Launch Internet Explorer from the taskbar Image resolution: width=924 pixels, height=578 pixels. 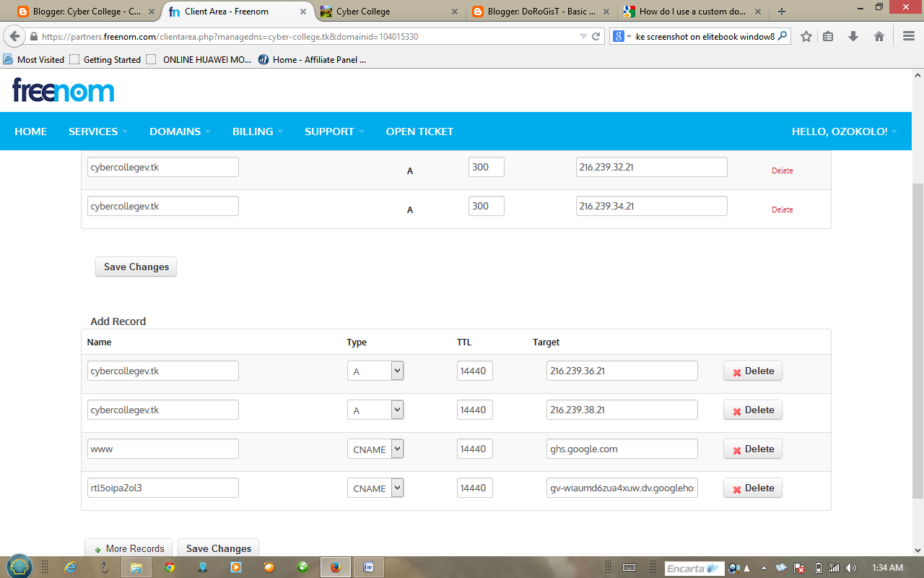pos(70,567)
